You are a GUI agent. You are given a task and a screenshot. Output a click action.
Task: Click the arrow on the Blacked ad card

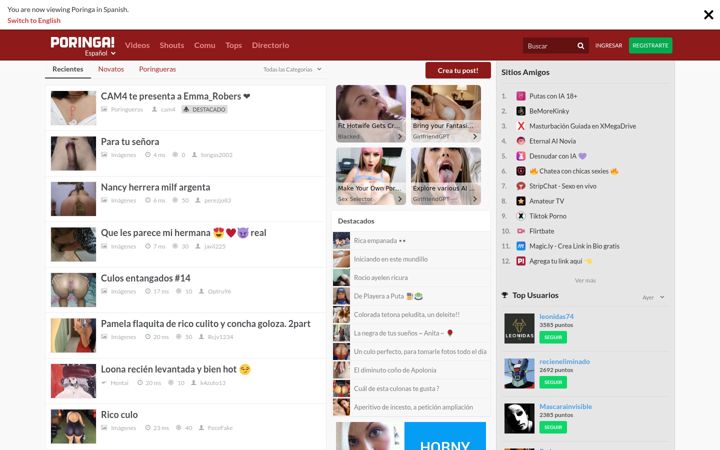[400, 136]
